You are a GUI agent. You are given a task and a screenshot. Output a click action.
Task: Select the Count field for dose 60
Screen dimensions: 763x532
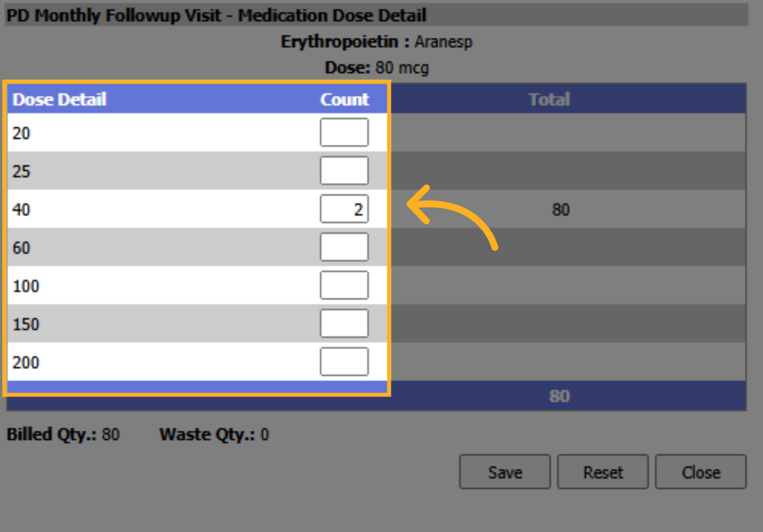click(344, 247)
